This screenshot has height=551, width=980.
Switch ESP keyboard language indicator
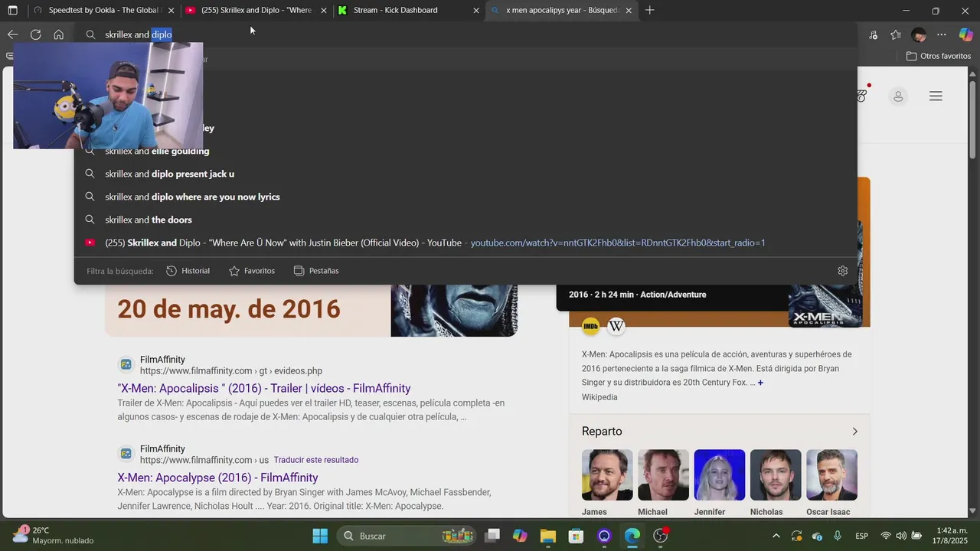tap(861, 536)
